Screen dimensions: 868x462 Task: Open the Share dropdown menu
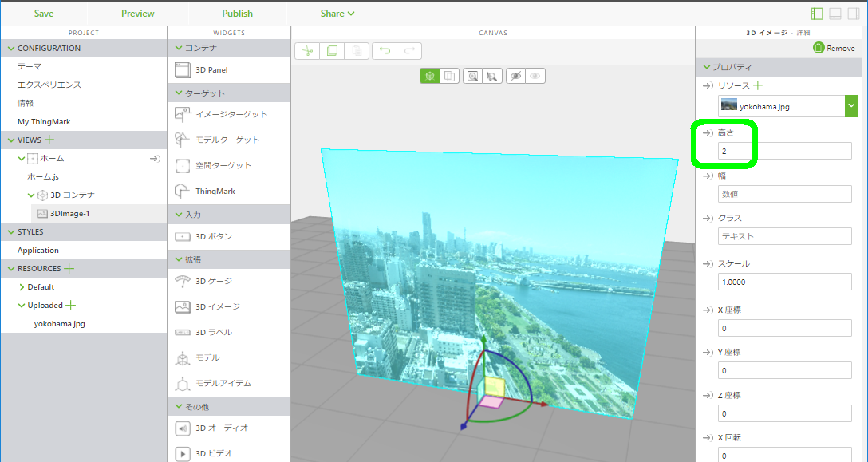[337, 14]
